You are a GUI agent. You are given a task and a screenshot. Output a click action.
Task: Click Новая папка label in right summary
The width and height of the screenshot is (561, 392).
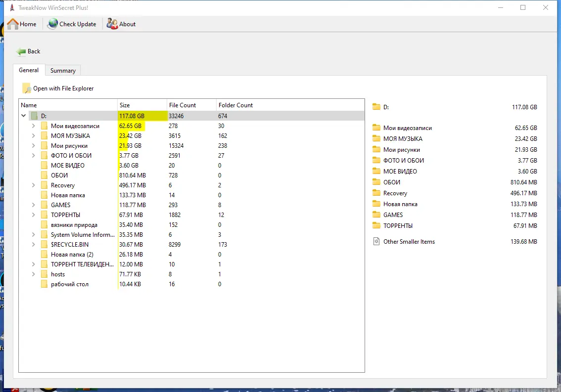pyautogui.click(x=400, y=204)
